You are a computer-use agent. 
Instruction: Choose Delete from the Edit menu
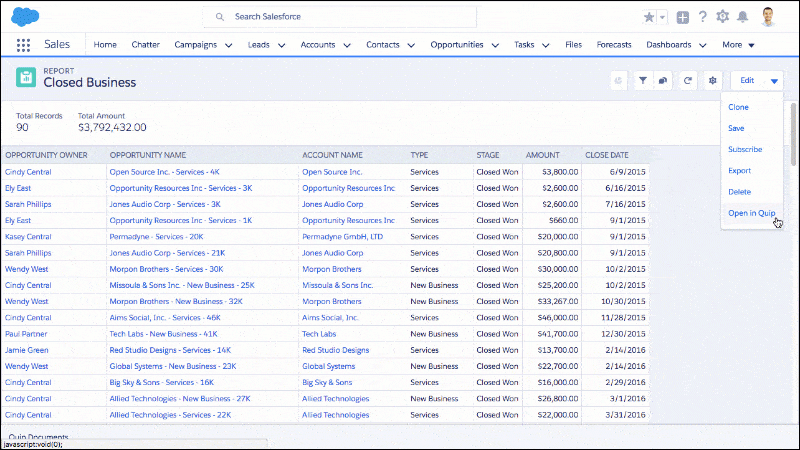[x=739, y=192]
